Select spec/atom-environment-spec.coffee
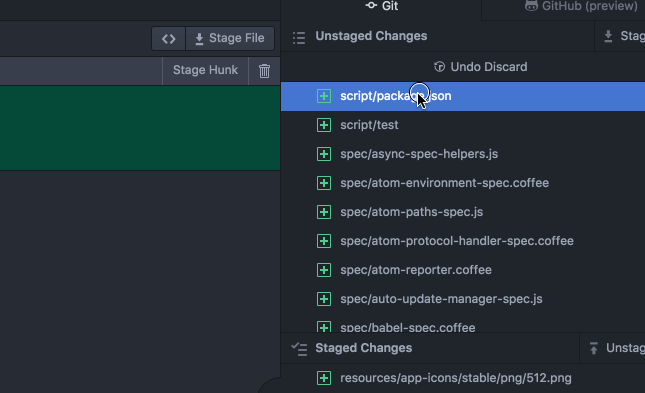645x393 pixels. (463, 183)
